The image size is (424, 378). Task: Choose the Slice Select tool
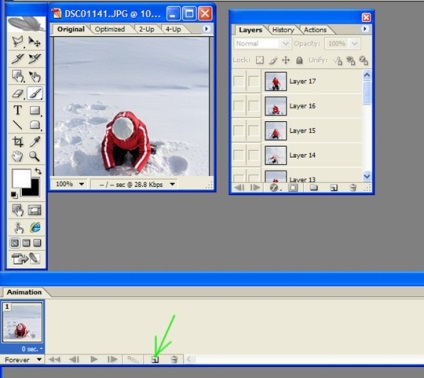tap(35, 59)
